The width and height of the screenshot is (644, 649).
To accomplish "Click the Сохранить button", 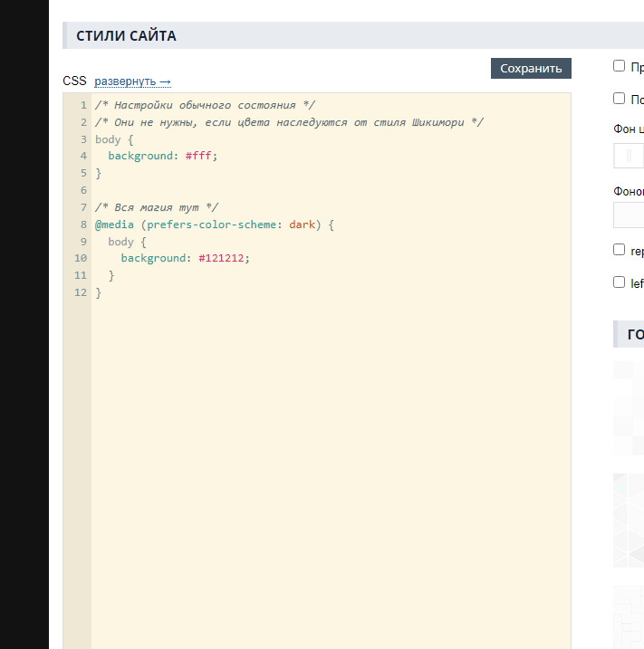I will [531, 69].
